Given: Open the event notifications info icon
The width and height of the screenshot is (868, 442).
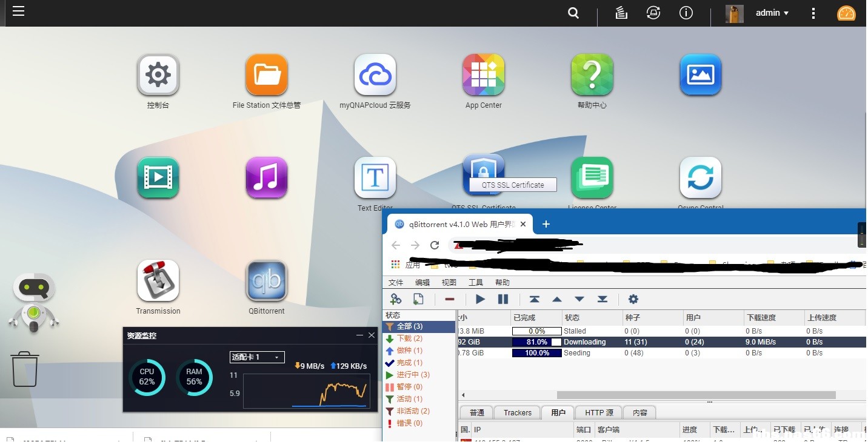Looking at the screenshot, I should (x=686, y=13).
